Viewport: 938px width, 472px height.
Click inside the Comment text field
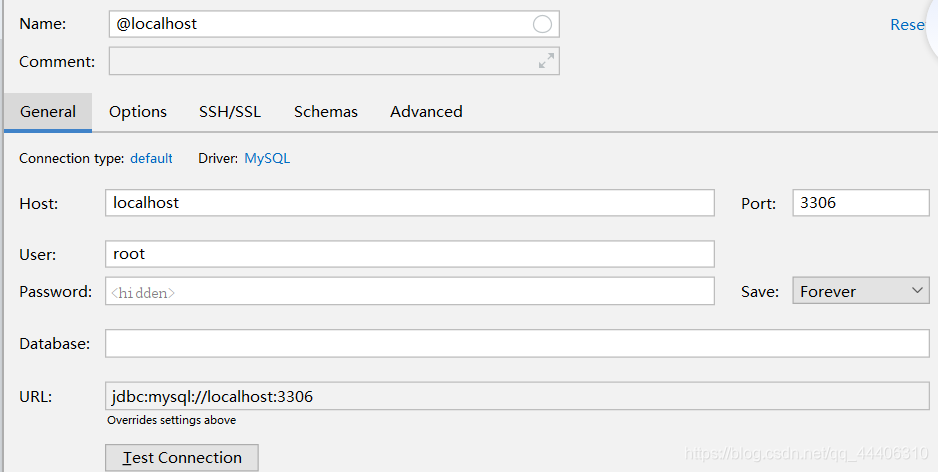[320, 61]
